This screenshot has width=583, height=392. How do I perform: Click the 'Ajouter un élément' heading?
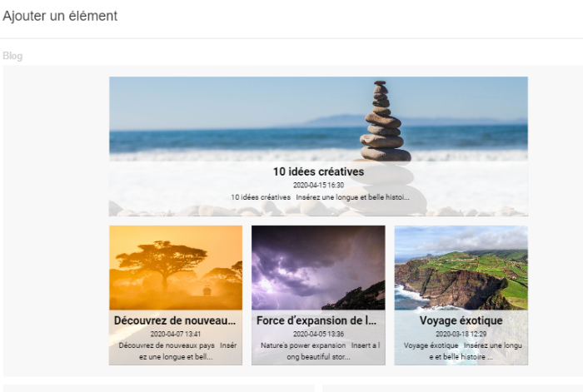(60, 16)
